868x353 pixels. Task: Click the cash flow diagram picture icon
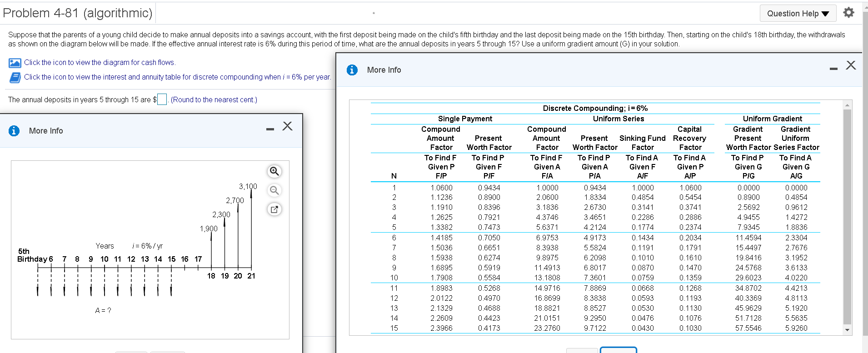15,63
